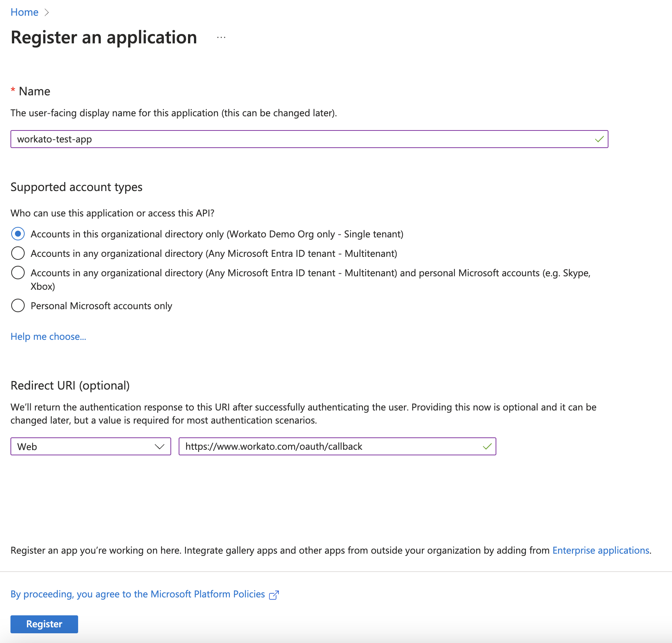
Task: Click the checkmark beside the redirect URI
Action: 487,446
